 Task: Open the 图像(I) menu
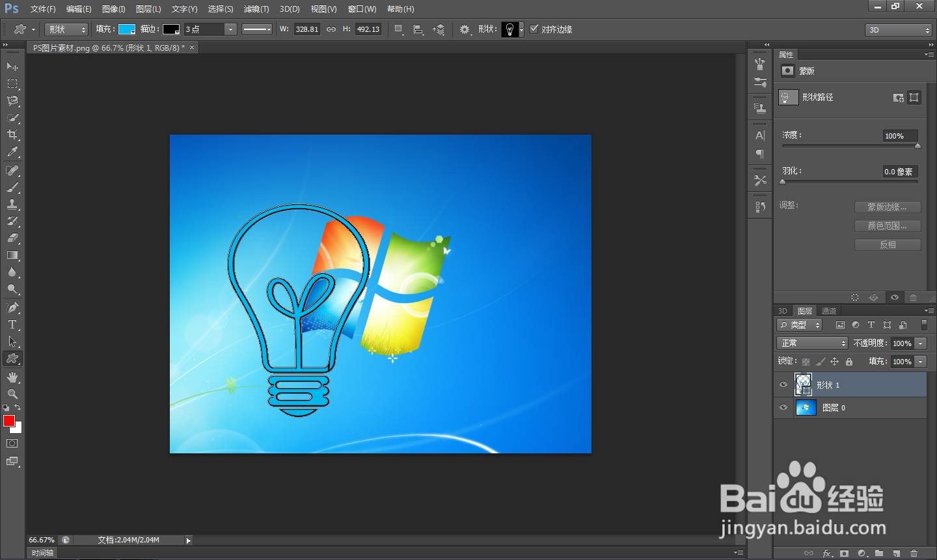[114, 9]
